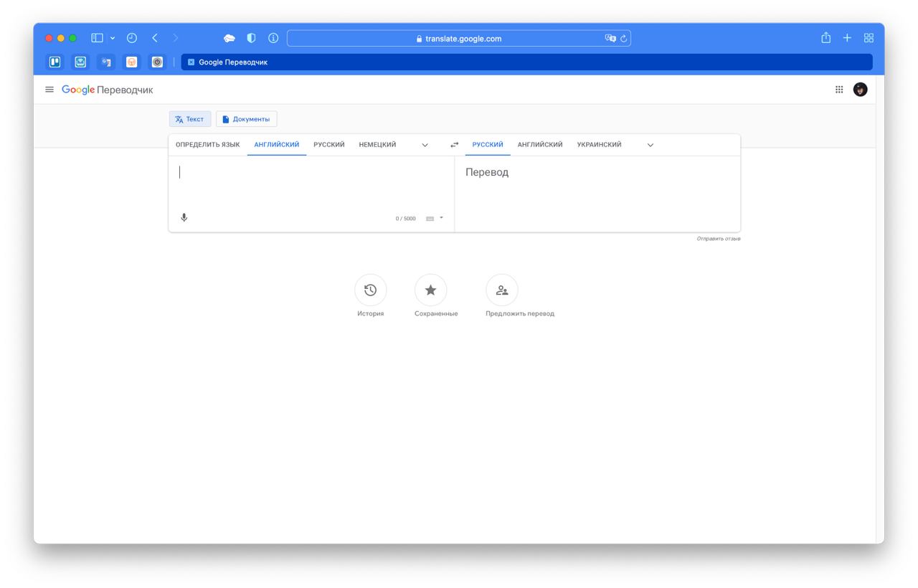
Task: Select Русский as source language
Action: coord(329,145)
